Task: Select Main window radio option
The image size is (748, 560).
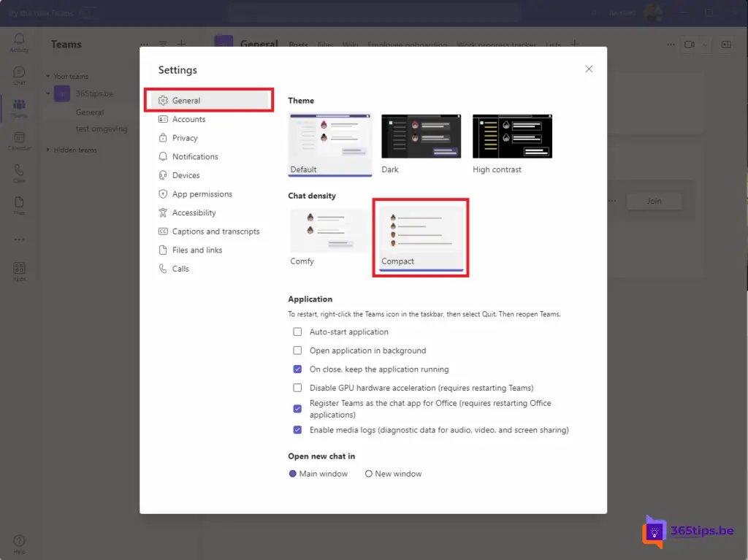Action: pyautogui.click(x=293, y=474)
